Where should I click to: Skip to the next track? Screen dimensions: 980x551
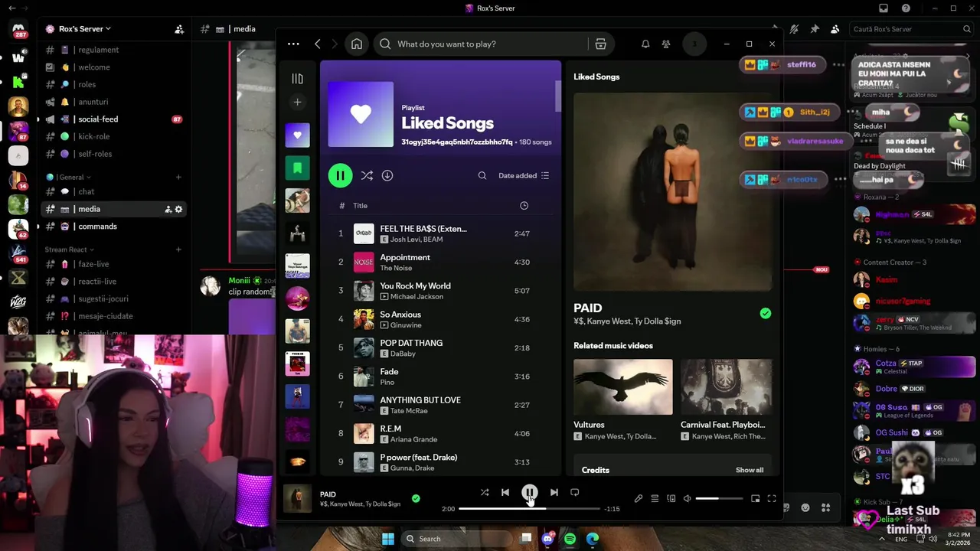(x=554, y=492)
